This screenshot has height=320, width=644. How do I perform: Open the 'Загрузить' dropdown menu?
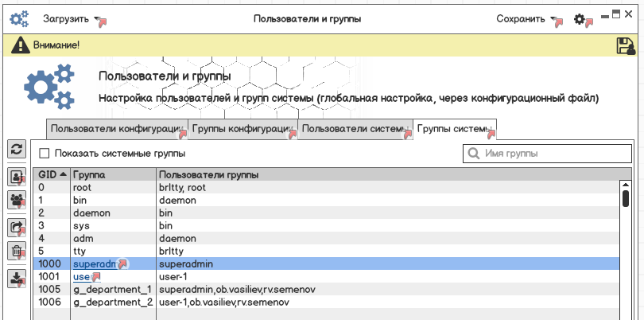coord(70,18)
